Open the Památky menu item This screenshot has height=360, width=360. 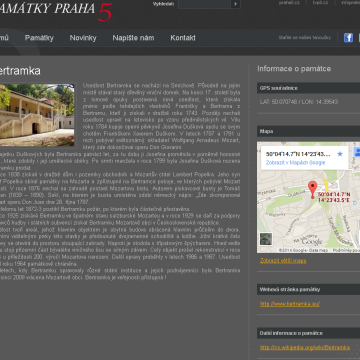pos(39,38)
